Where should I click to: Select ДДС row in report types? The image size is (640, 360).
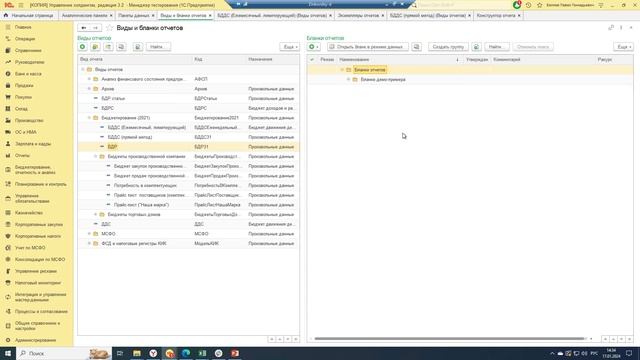(189, 224)
